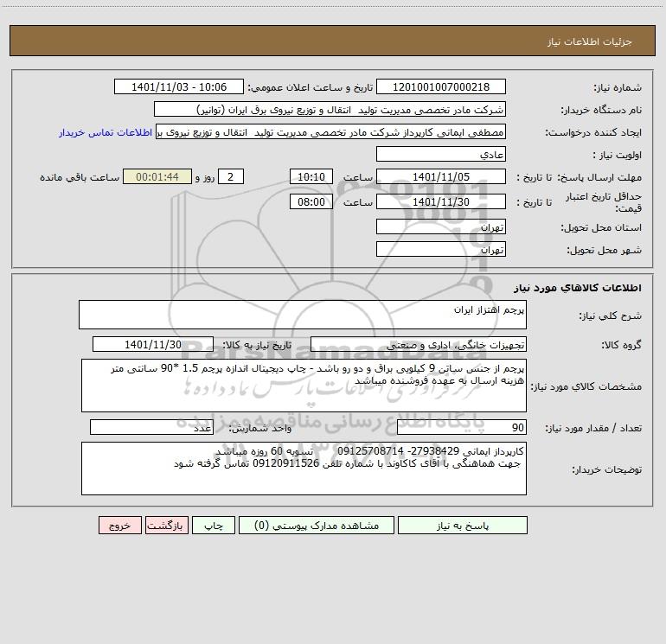This screenshot has width=666, height=644.
Task: Click goods need date field 1401/11/30
Action: (153, 345)
